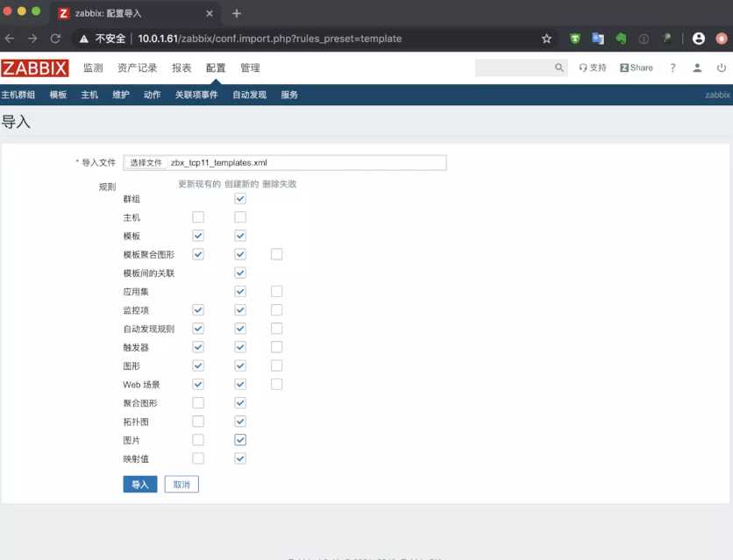Click the 导入 import button
Image resolution: width=733 pixels, height=560 pixels.
[140, 485]
